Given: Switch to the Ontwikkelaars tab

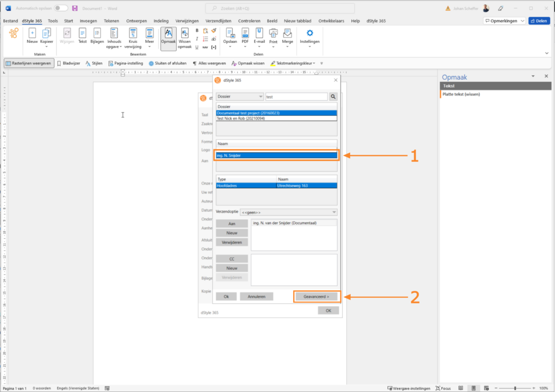Looking at the screenshot, I should click(331, 21).
